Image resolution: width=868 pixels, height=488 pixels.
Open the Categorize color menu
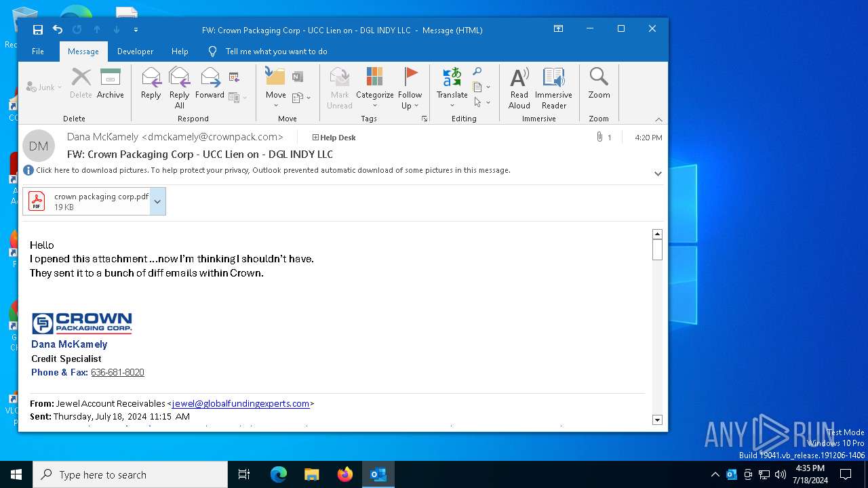(x=374, y=88)
